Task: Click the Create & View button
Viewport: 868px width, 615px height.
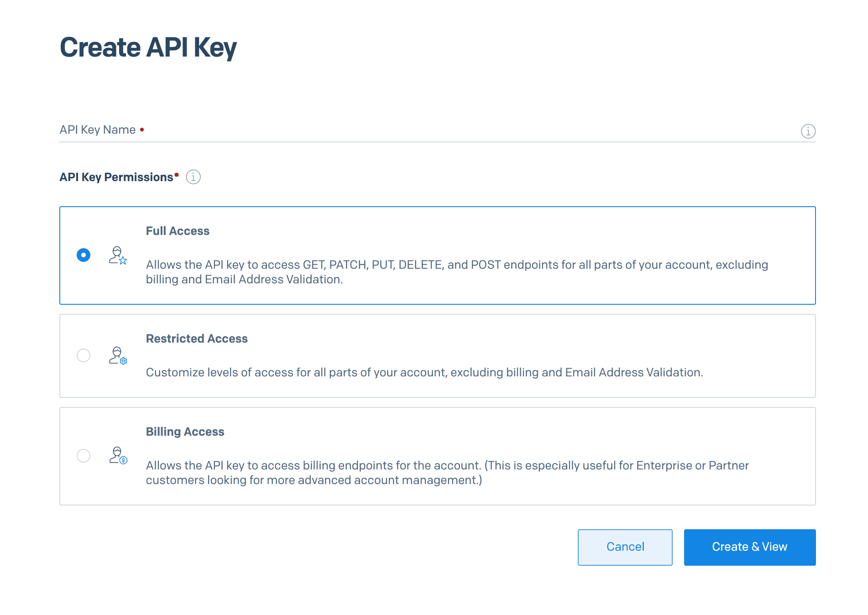Action: [750, 547]
